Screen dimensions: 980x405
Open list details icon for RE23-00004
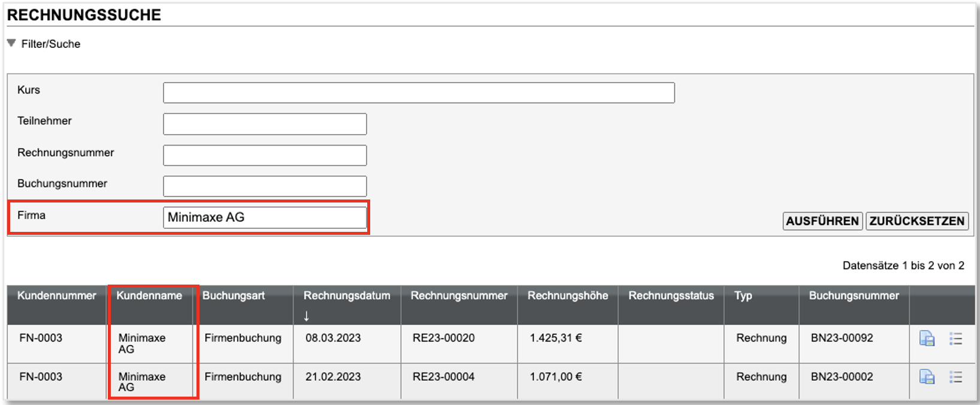click(x=955, y=377)
